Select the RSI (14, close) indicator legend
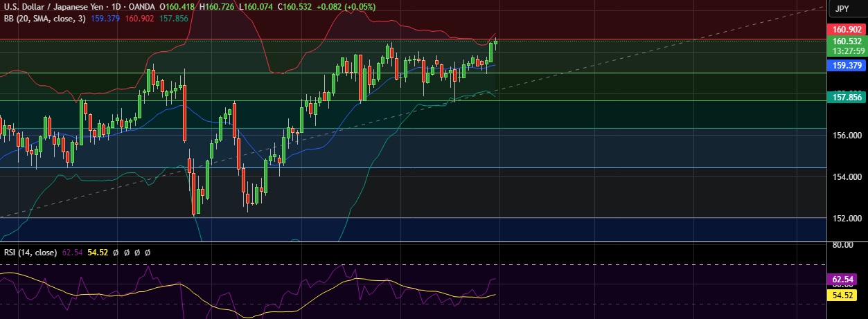The height and width of the screenshot is (319, 868). click(x=32, y=253)
